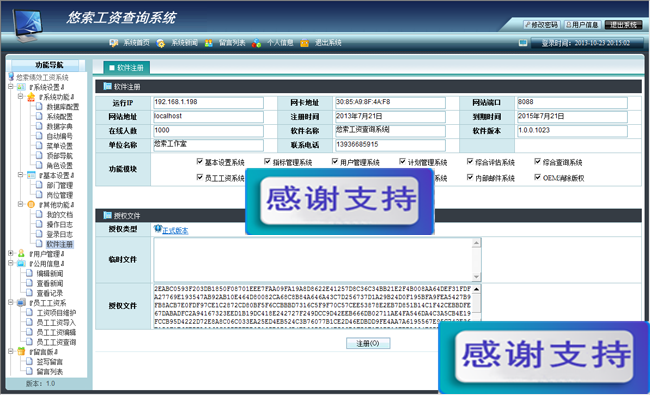Click the icon beside 正式版本 link

pos(158,229)
